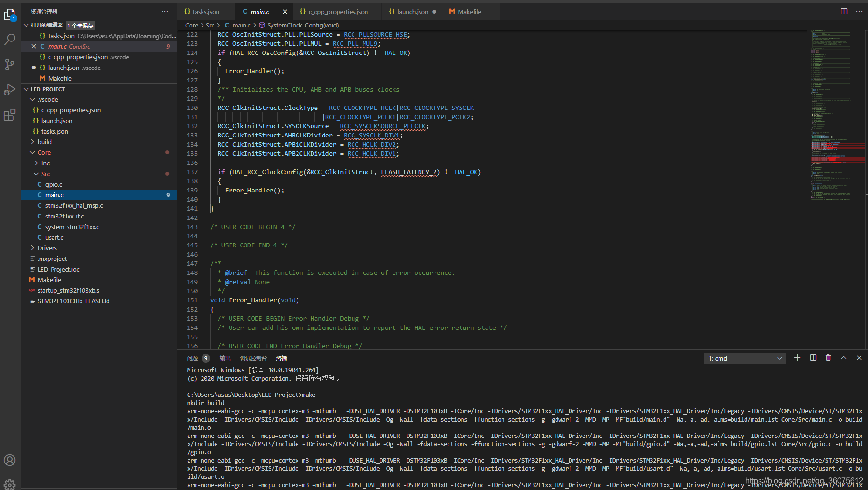The height and width of the screenshot is (490, 868).
Task: Open the Debug Console panel tab
Action: [x=253, y=358]
